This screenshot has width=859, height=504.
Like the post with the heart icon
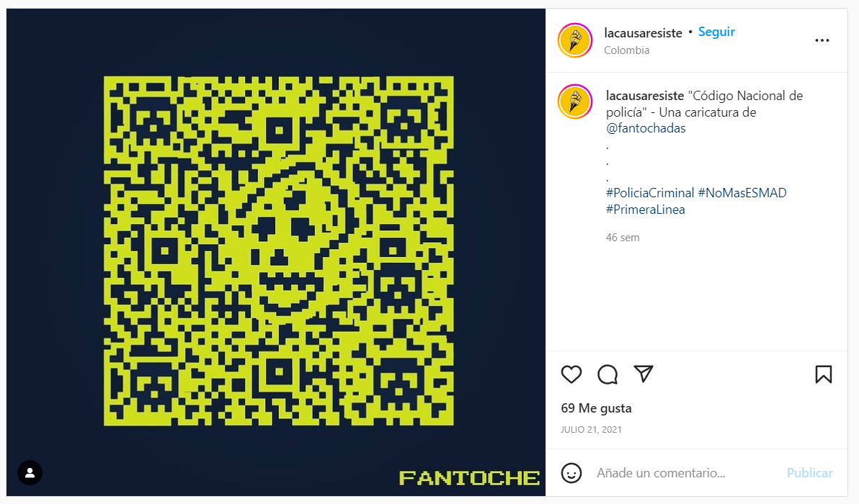click(x=571, y=374)
